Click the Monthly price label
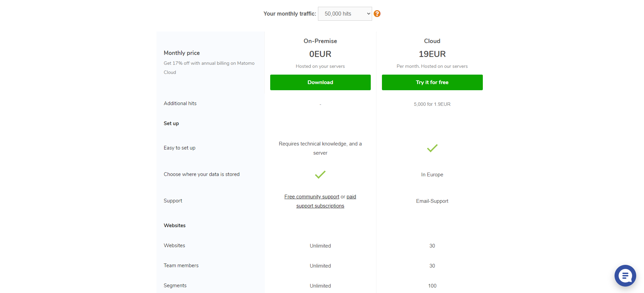 pyautogui.click(x=181, y=53)
